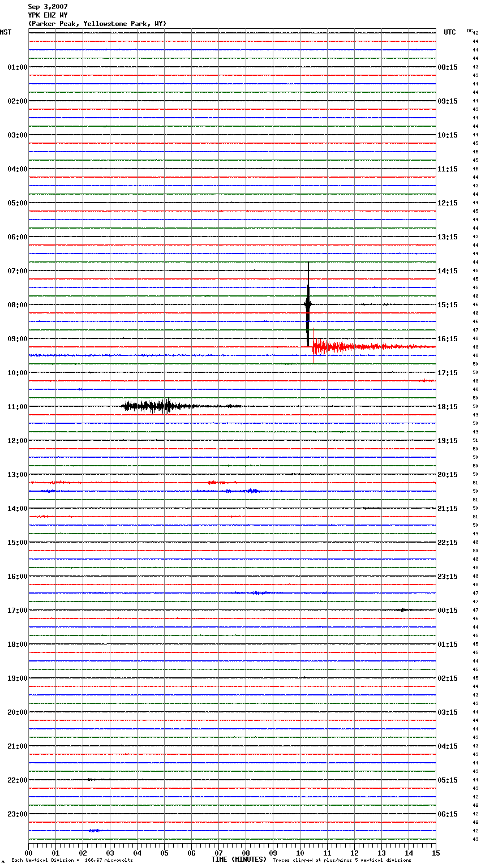Screen dimensions: 481x868
Task: Click the UTC label "23:15"
Action: (448, 577)
